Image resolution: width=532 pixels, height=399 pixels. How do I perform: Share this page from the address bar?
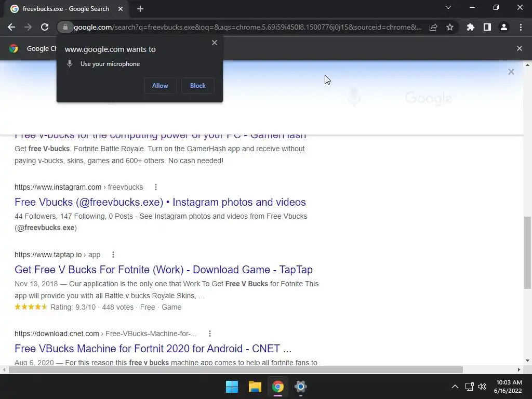click(433, 27)
